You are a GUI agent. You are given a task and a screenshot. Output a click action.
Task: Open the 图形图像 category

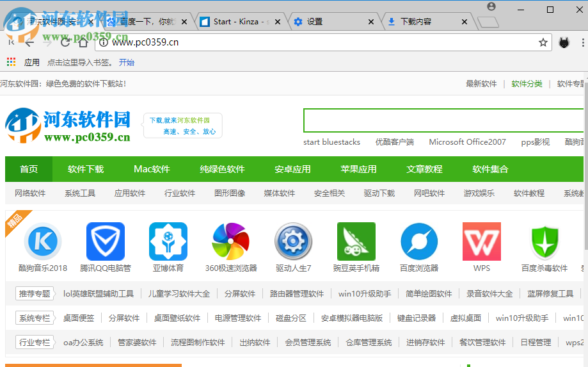(230, 193)
